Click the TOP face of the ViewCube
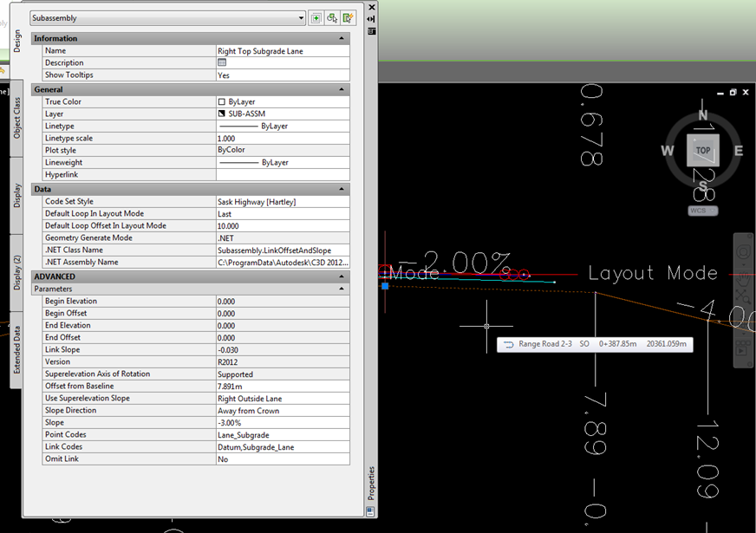This screenshot has width=756, height=533. point(702,150)
